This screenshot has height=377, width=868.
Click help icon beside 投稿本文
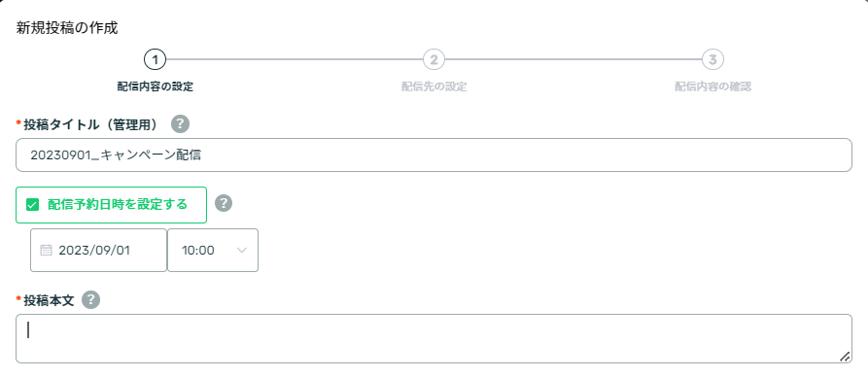tap(90, 300)
